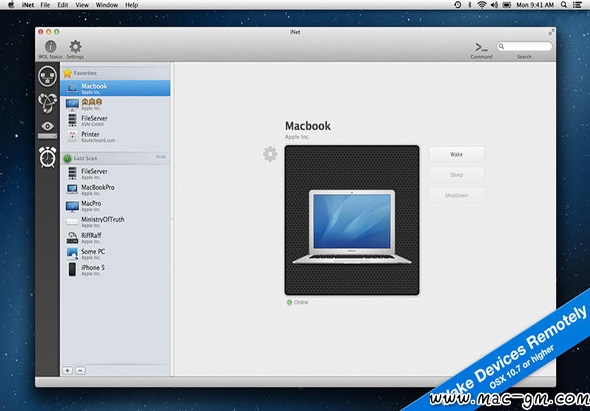
Task: Select MinistryOfTruth in Last Scan
Action: click(115, 222)
